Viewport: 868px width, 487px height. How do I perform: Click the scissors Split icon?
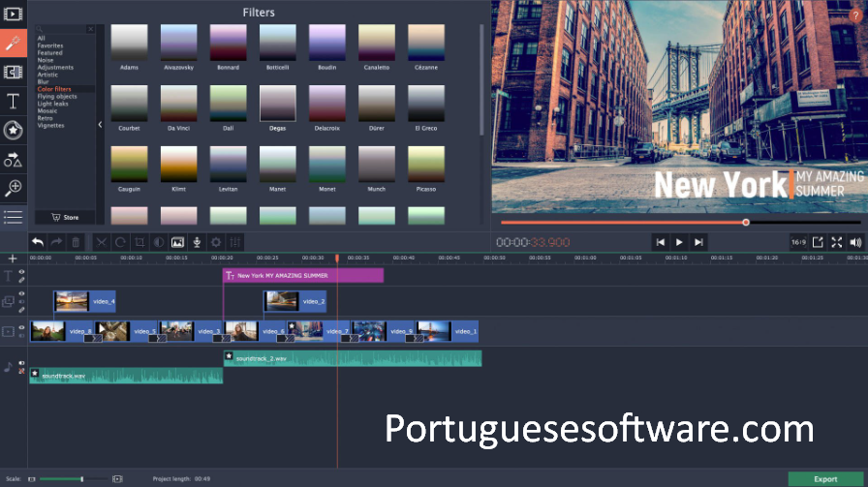(102, 242)
